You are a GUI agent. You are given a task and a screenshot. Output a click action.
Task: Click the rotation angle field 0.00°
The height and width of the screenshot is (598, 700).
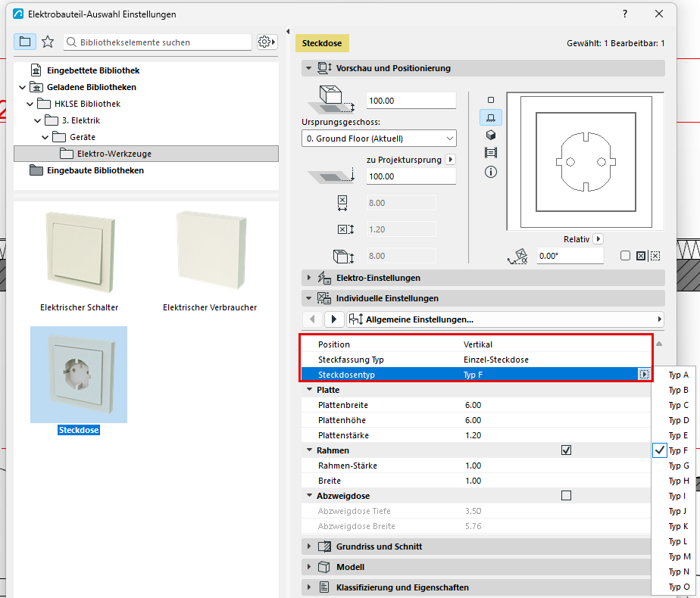coord(570,256)
